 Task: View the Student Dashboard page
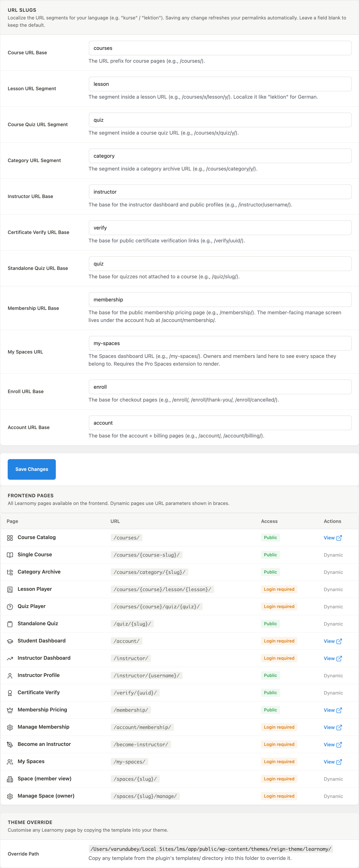pyautogui.click(x=333, y=641)
